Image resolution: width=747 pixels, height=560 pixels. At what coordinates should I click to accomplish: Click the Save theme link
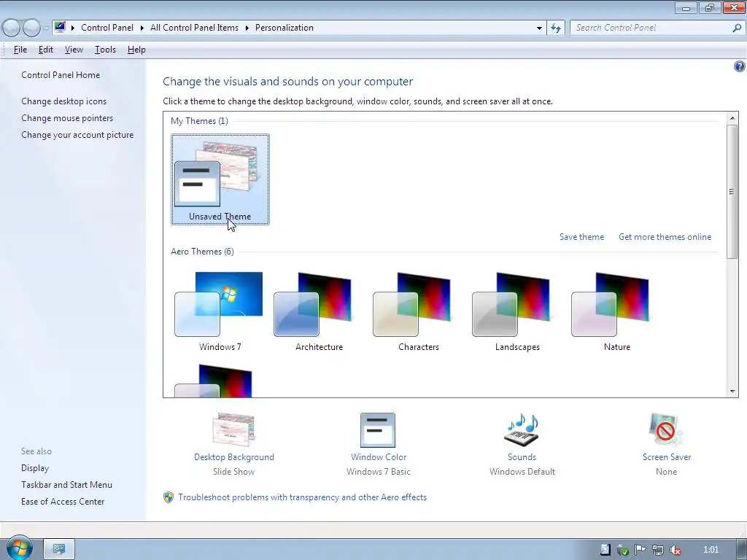click(x=581, y=237)
